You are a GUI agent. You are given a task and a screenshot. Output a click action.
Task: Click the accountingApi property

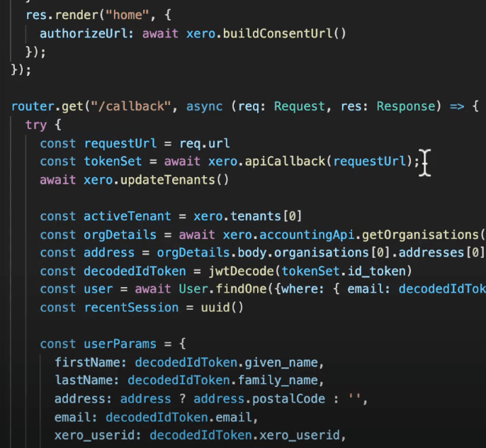(307, 235)
